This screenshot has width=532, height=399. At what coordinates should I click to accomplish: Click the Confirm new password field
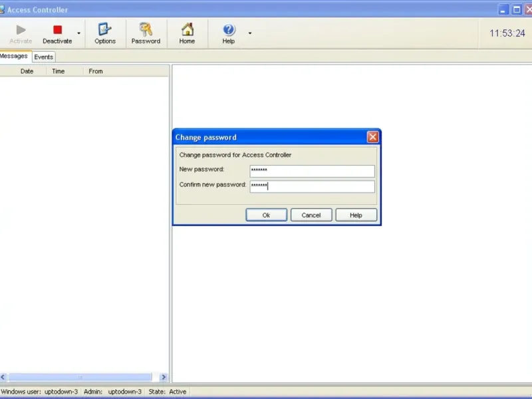[x=312, y=187]
